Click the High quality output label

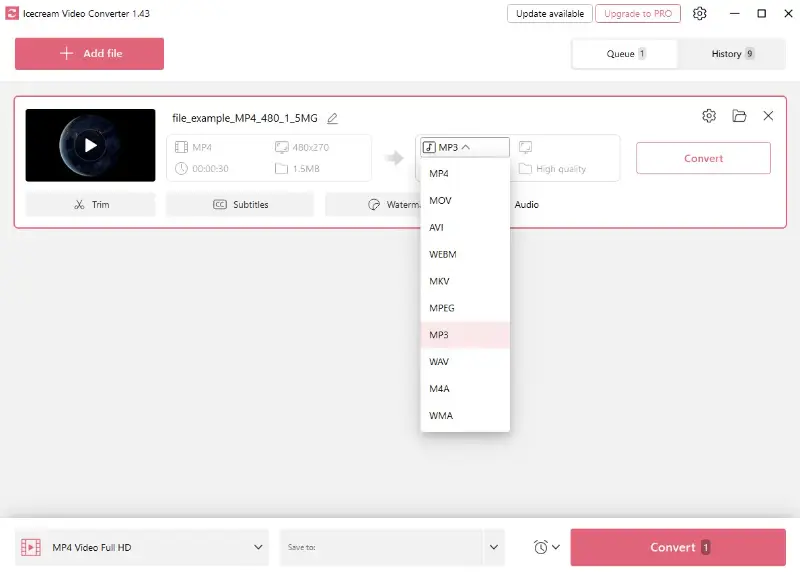tap(561, 169)
